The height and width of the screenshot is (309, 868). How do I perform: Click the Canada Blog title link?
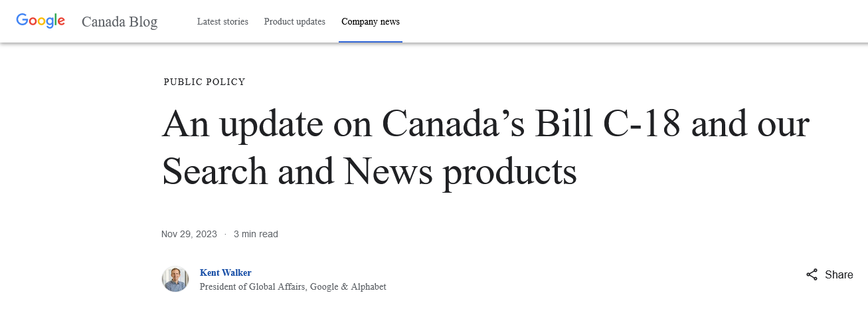click(120, 22)
